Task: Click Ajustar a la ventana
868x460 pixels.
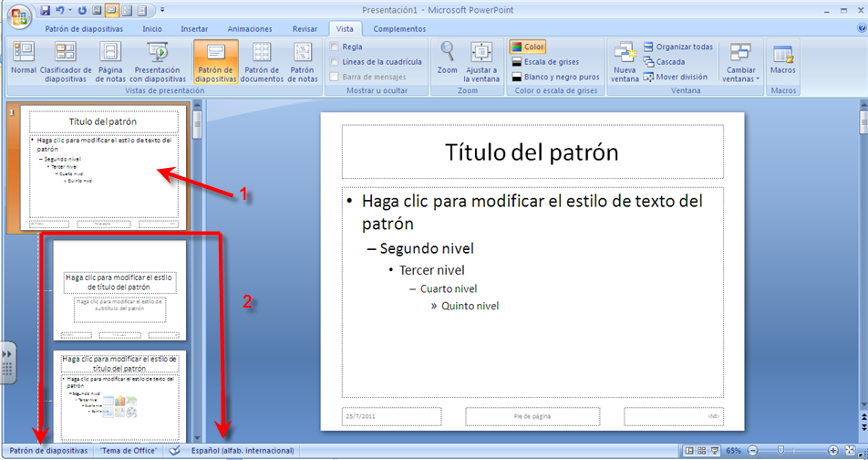Action: pos(481,61)
